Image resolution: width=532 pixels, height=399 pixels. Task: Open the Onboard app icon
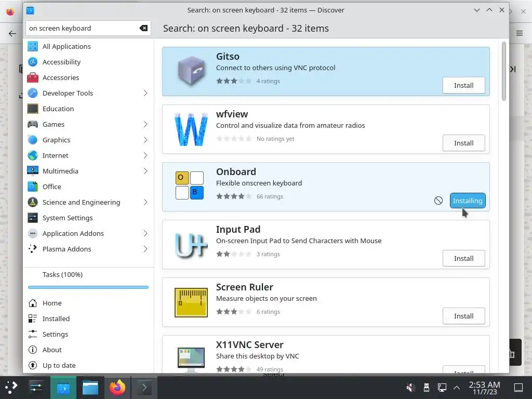(190, 185)
